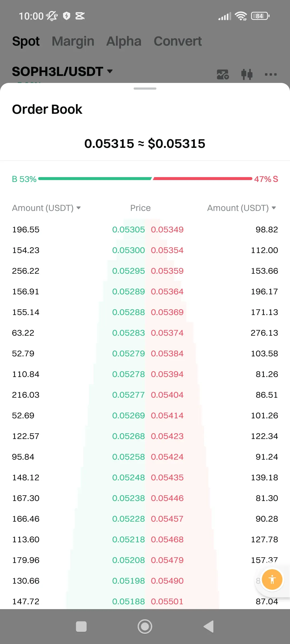Image resolution: width=290 pixels, height=644 pixels.
Task: Select bid price 0.05305
Action: pyautogui.click(x=128, y=230)
